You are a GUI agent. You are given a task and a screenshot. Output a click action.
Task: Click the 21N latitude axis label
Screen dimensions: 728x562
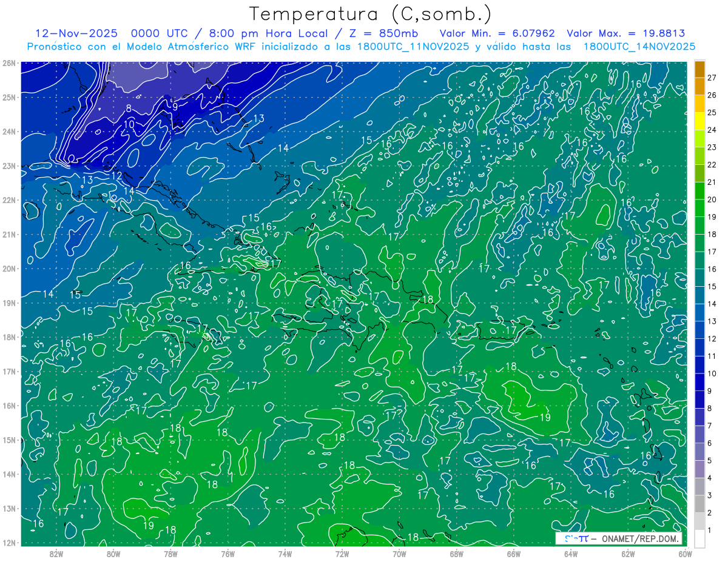9,234
